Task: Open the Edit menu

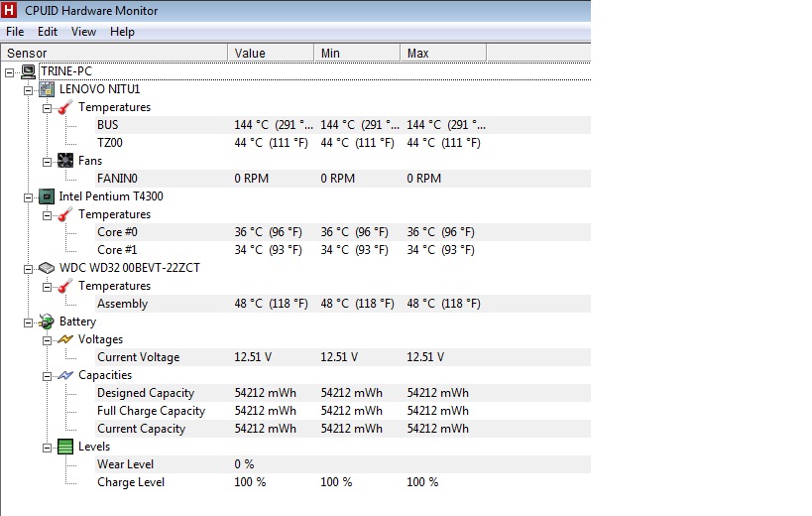Action: (x=48, y=32)
